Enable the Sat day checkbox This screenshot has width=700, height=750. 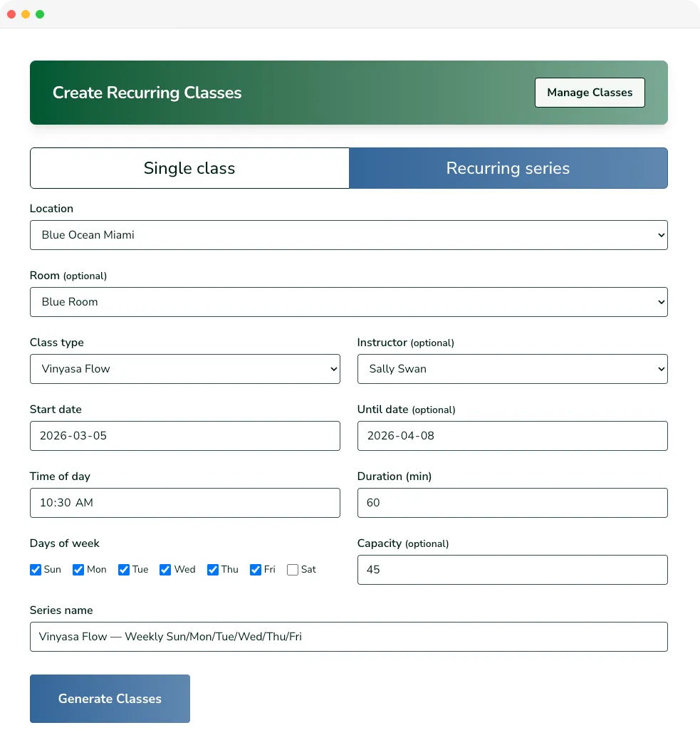point(293,570)
